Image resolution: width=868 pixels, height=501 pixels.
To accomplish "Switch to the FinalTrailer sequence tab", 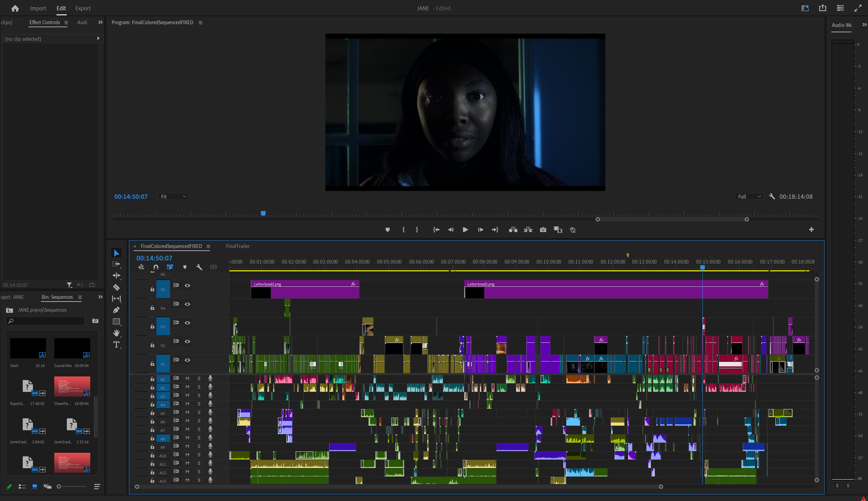I will pyautogui.click(x=237, y=246).
